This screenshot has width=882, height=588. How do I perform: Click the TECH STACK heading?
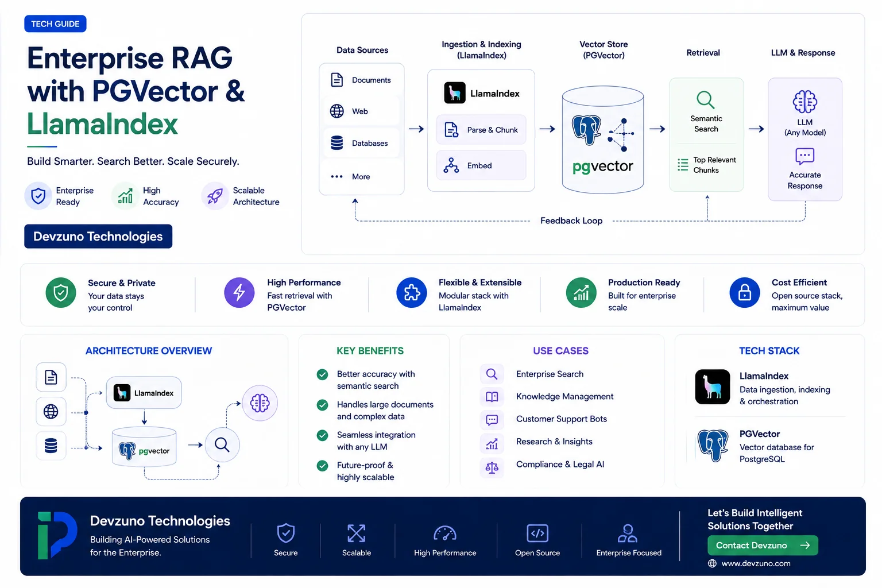[x=769, y=351]
